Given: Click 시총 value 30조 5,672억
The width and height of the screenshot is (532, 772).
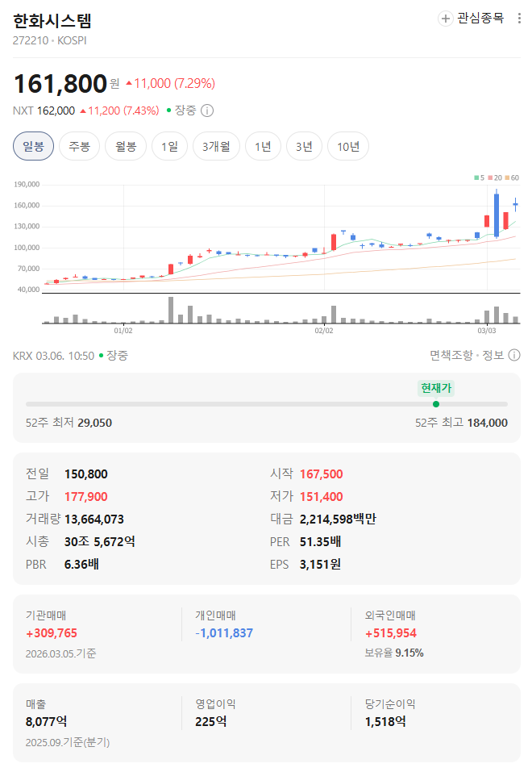Looking at the screenshot, I should pyautogui.click(x=100, y=542).
